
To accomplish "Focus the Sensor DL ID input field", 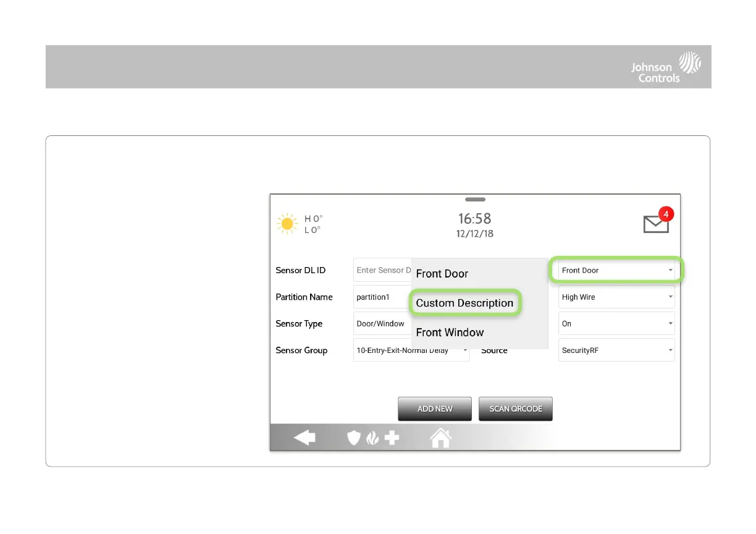I will (x=383, y=270).
